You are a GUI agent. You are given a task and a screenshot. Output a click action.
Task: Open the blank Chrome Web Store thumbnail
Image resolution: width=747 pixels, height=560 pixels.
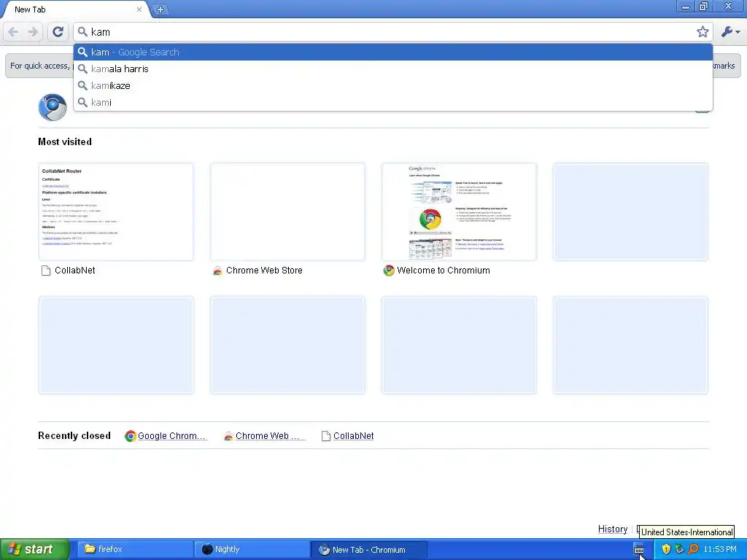(287, 212)
